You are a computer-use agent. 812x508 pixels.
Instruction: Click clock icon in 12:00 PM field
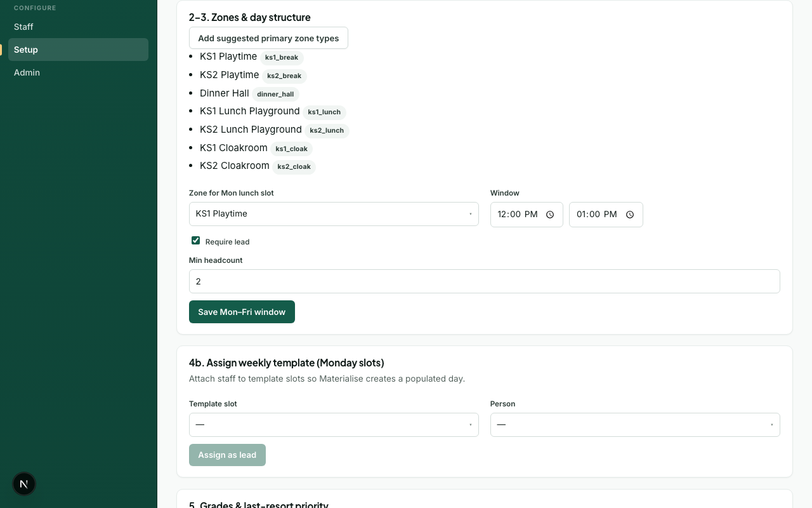tap(550, 215)
